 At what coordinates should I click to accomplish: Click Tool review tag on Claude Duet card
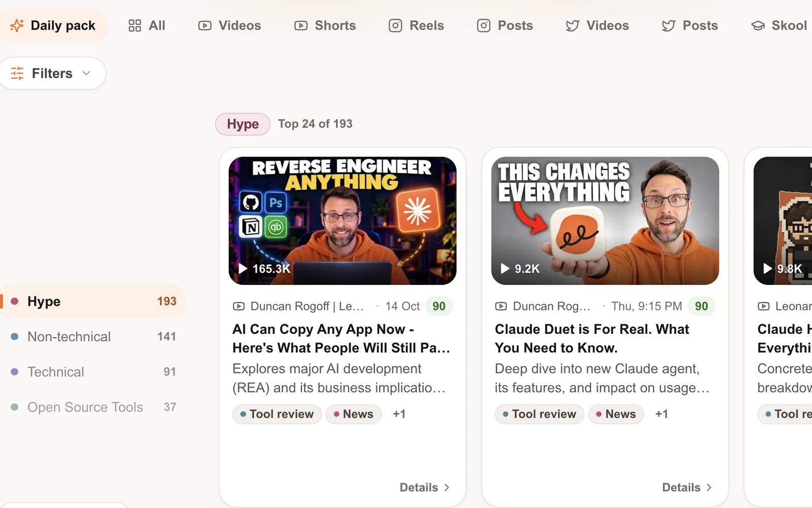coord(539,414)
